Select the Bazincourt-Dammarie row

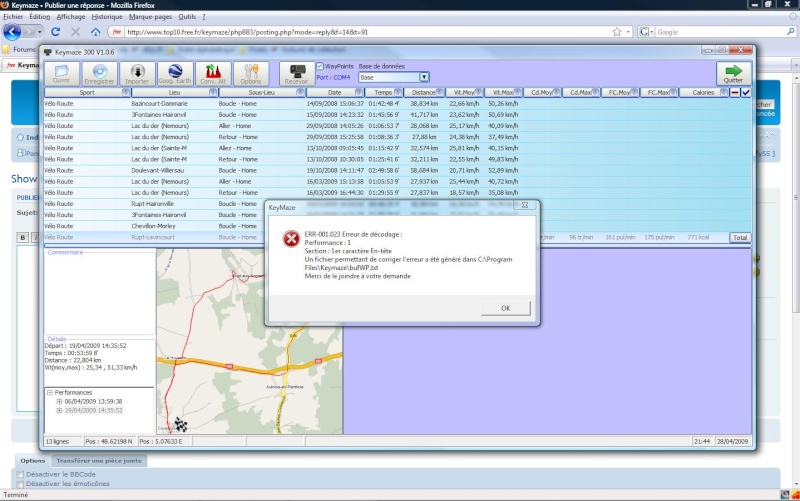pos(397,104)
